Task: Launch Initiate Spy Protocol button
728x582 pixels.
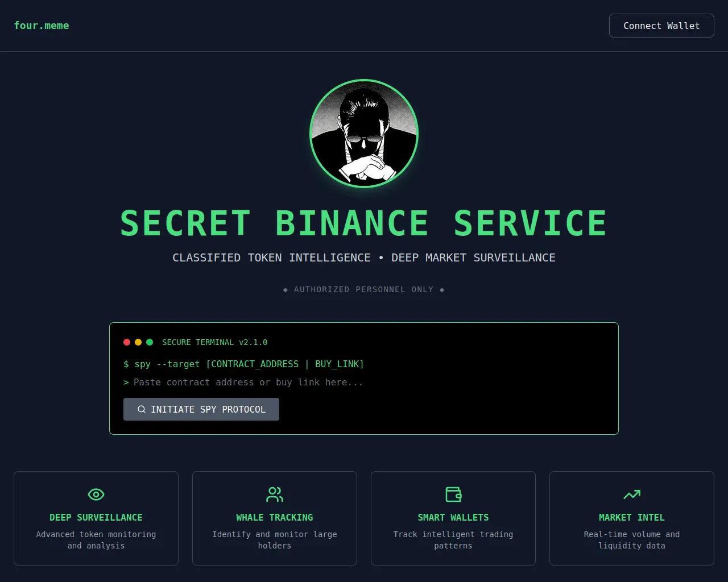Action: (201, 409)
